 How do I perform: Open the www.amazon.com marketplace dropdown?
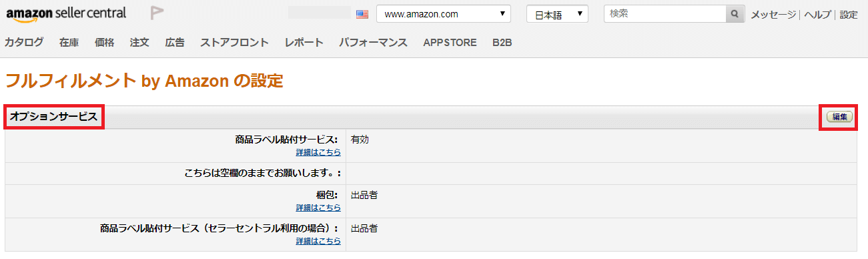point(444,14)
